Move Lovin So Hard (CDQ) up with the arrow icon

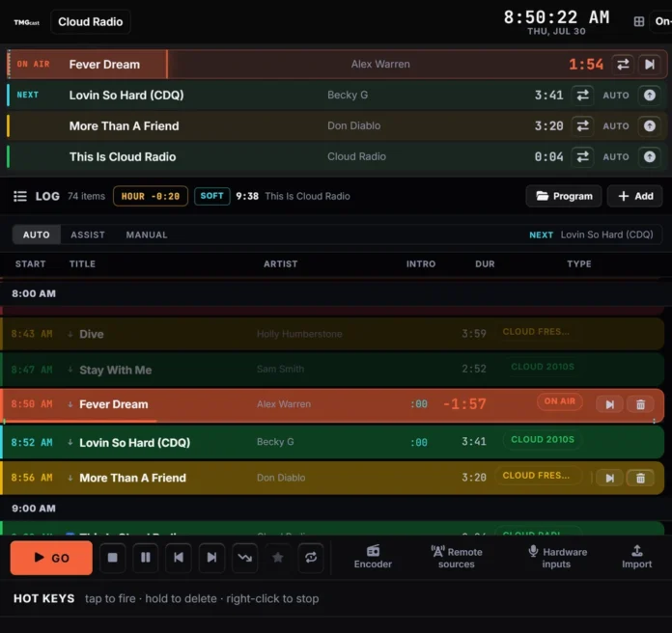click(x=650, y=96)
